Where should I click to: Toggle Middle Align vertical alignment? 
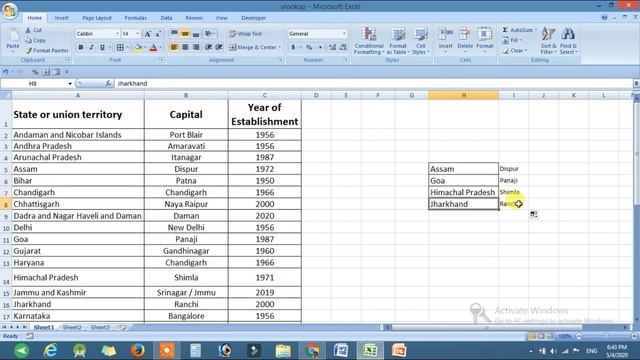tap(185, 33)
